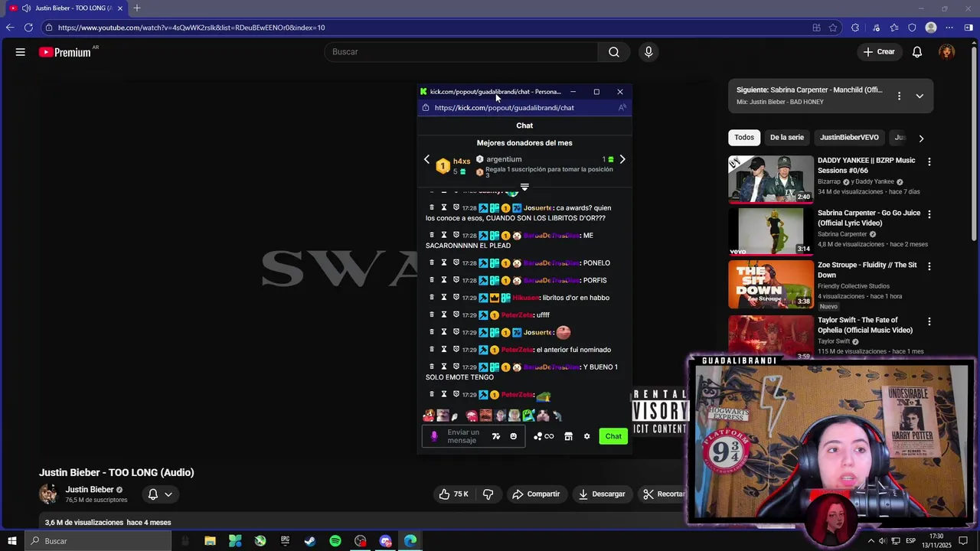The height and width of the screenshot is (551, 980).
Task: Open options for Go Go Juice video
Action: pyautogui.click(x=929, y=214)
